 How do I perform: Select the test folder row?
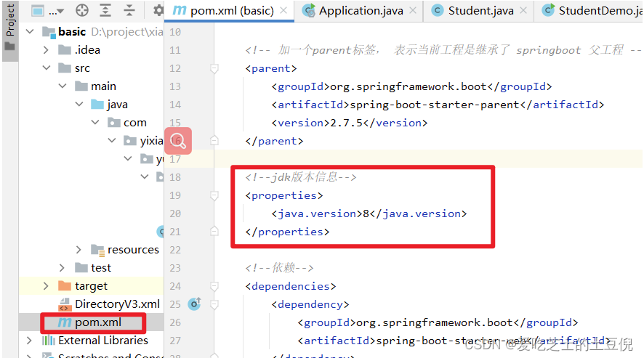point(91,268)
